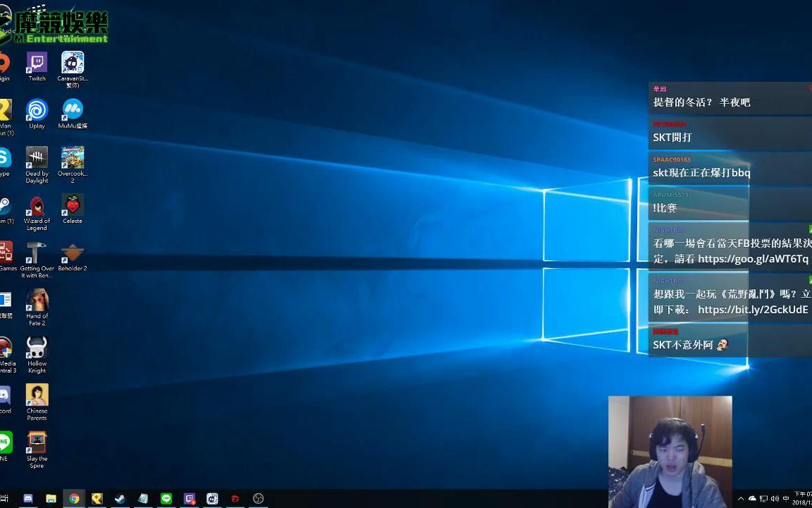Open the CaravanStories icon in the taskbar
This screenshot has width=812, height=508.
pyautogui.click(x=212, y=499)
